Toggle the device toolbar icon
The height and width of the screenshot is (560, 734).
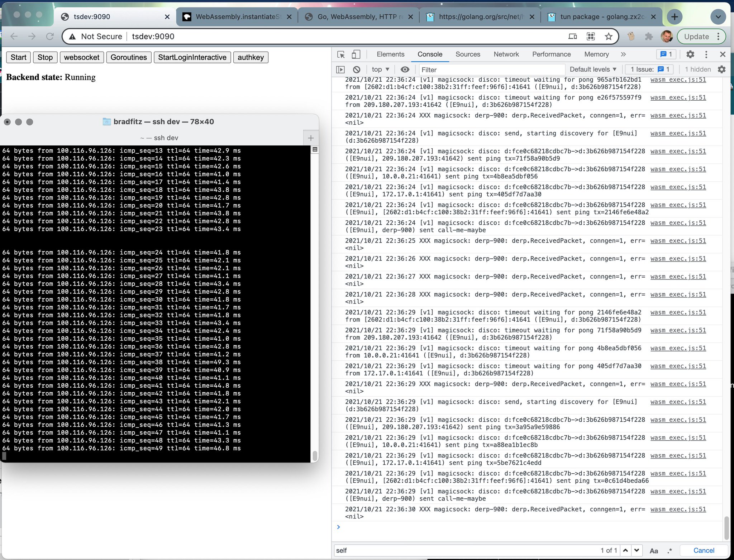[x=356, y=54]
